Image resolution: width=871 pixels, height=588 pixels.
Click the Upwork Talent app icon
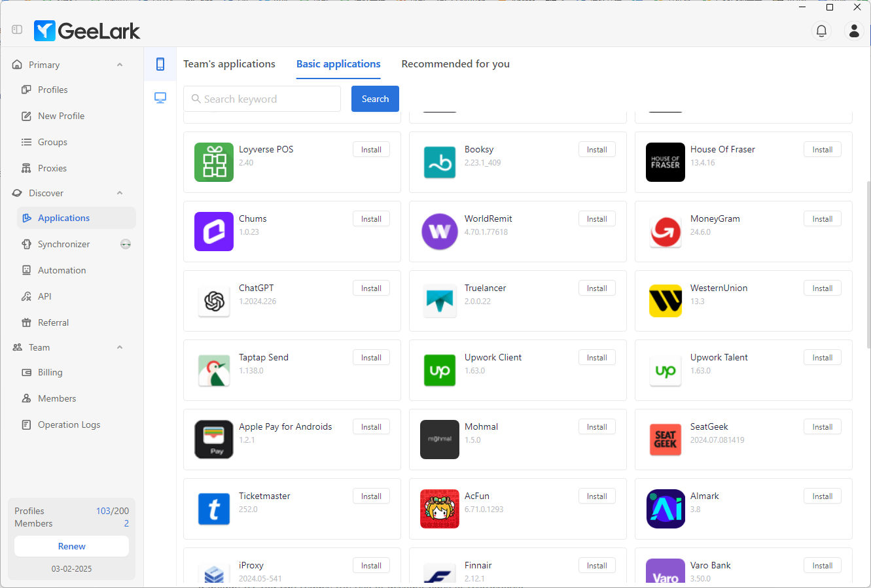[x=666, y=370]
